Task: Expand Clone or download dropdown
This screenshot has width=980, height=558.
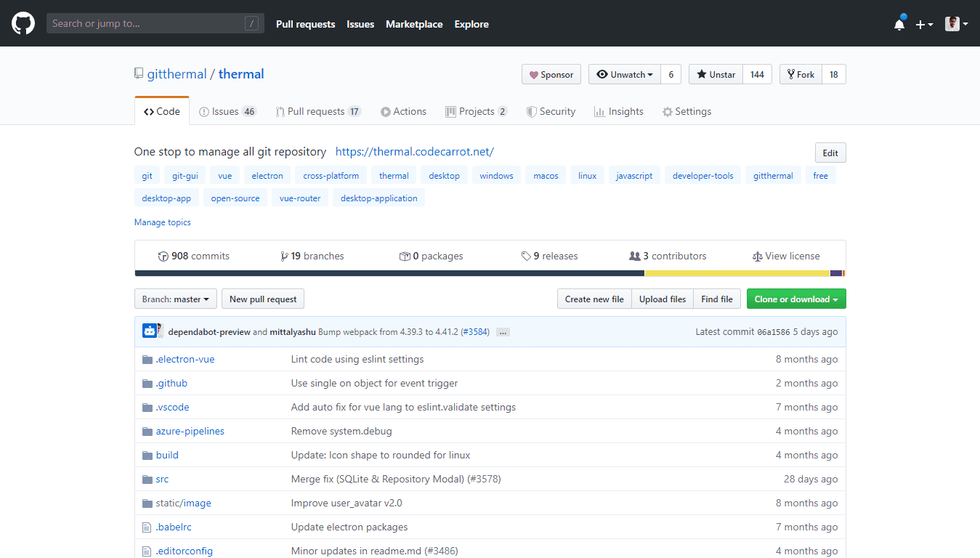Action: coord(796,299)
